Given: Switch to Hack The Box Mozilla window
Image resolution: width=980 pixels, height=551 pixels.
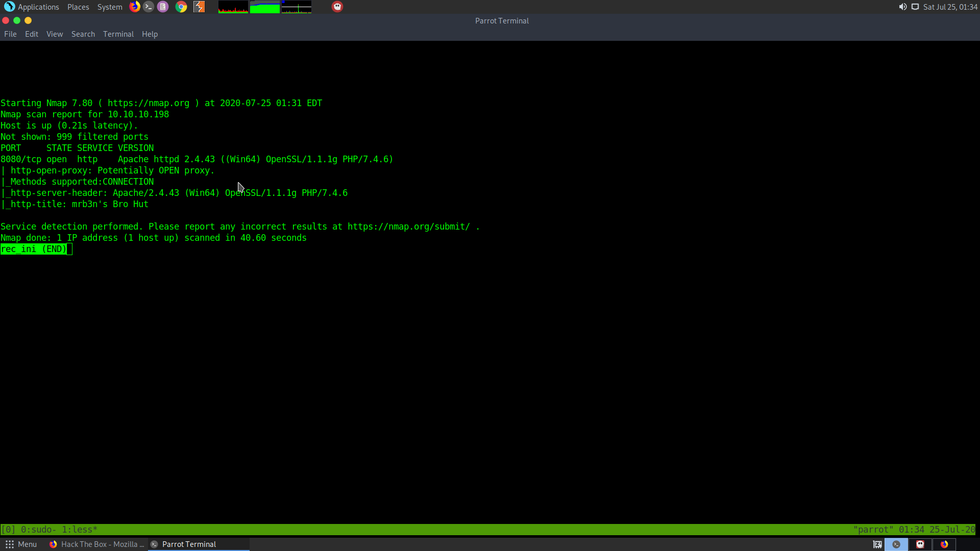Looking at the screenshot, I should pos(97,544).
